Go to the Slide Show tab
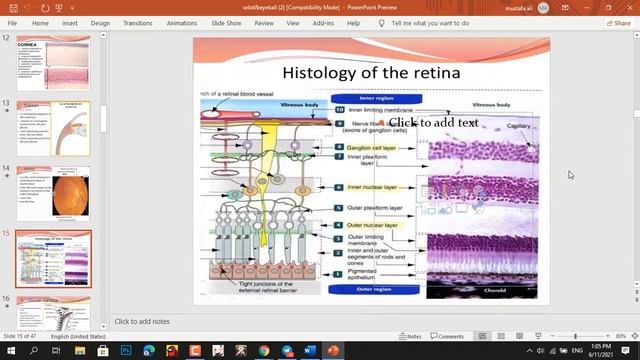Image resolution: width=640 pixels, height=360 pixels. tap(226, 23)
